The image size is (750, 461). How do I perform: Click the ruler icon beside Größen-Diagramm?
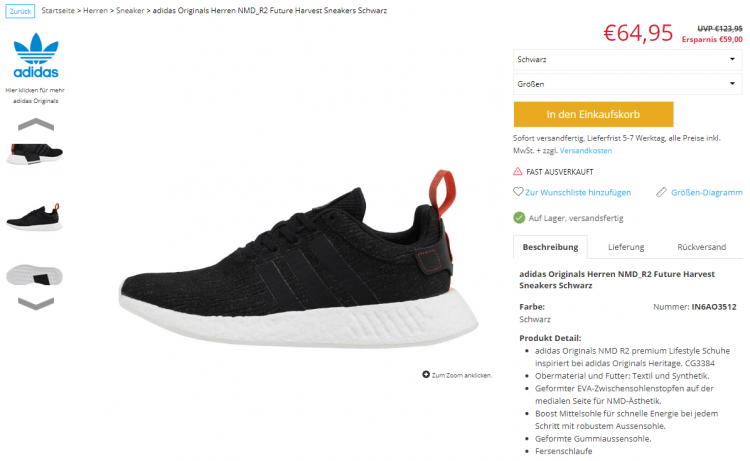(x=661, y=192)
